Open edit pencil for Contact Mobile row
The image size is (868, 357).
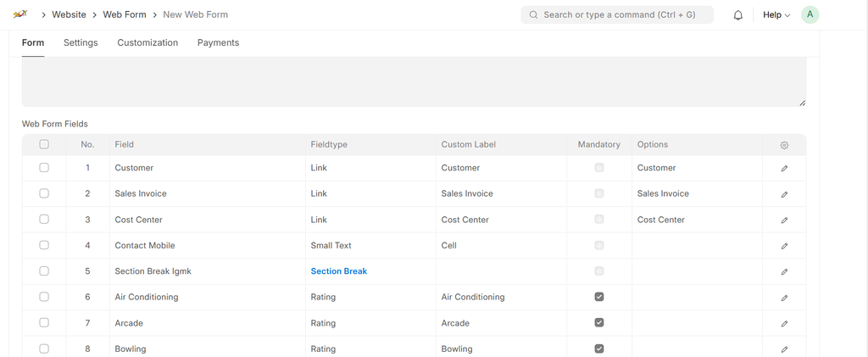[x=784, y=246]
